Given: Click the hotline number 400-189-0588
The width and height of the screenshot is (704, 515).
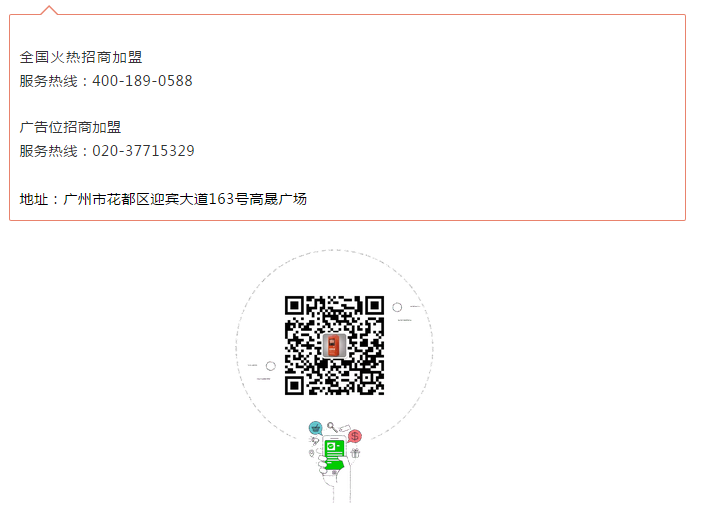Looking at the screenshot, I should pyautogui.click(x=142, y=81).
